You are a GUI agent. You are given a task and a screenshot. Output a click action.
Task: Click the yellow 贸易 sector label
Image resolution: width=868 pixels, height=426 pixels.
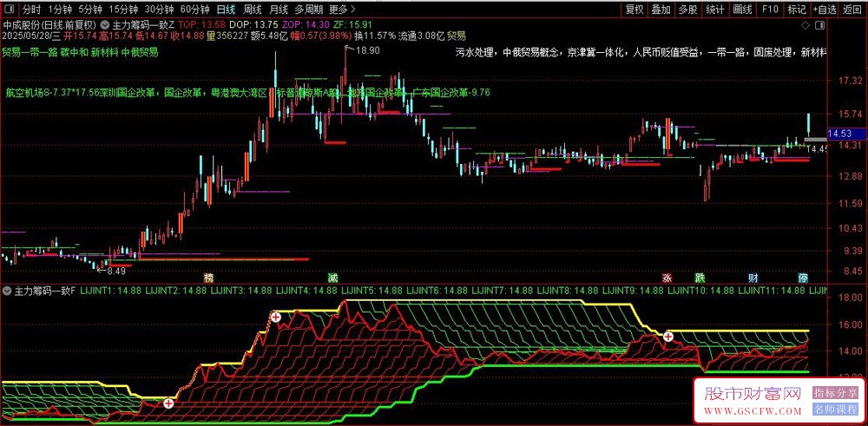click(x=457, y=36)
